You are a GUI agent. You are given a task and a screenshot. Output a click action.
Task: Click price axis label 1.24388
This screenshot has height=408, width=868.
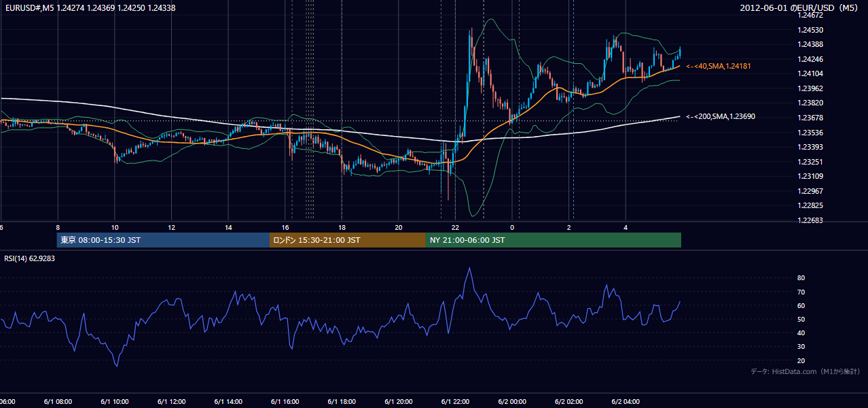click(810, 44)
